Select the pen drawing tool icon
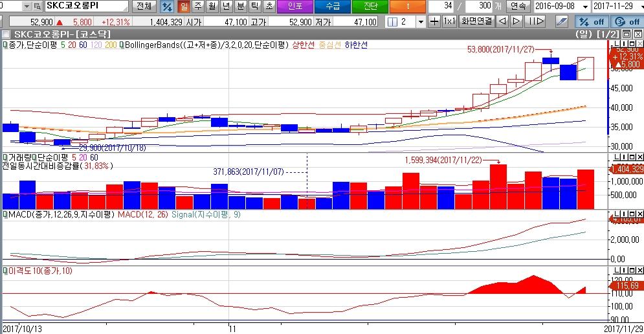The width and height of the screenshot is (644, 334). (x=562, y=21)
